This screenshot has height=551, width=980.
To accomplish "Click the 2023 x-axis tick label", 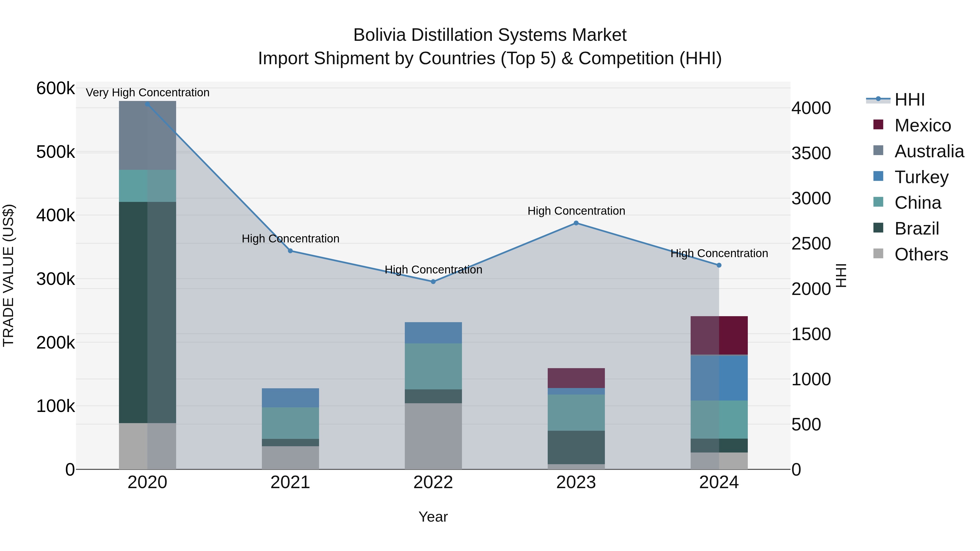I will [576, 482].
